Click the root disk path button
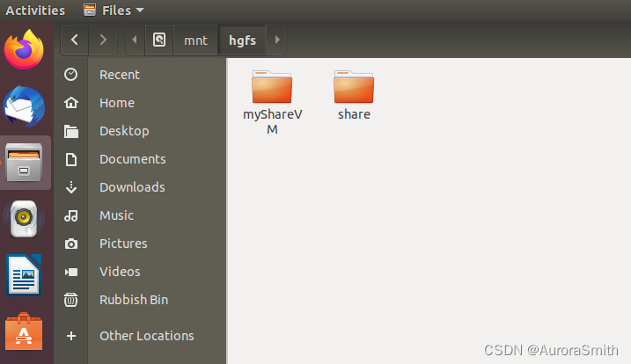The height and width of the screenshot is (364, 631). [x=159, y=40]
